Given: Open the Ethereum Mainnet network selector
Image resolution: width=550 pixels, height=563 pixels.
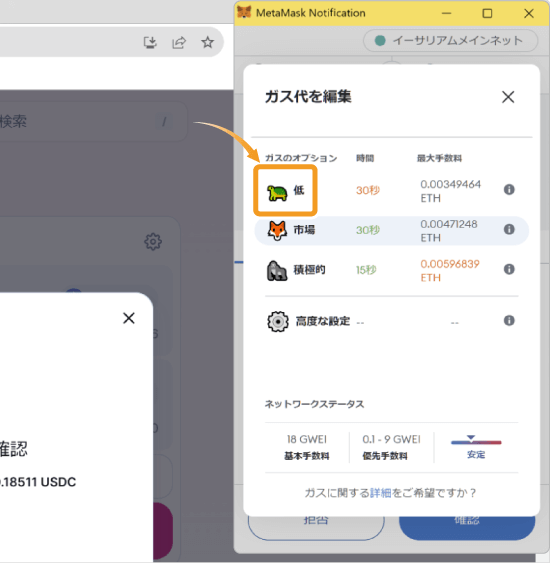Looking at the screenshot, I should 451,41.
